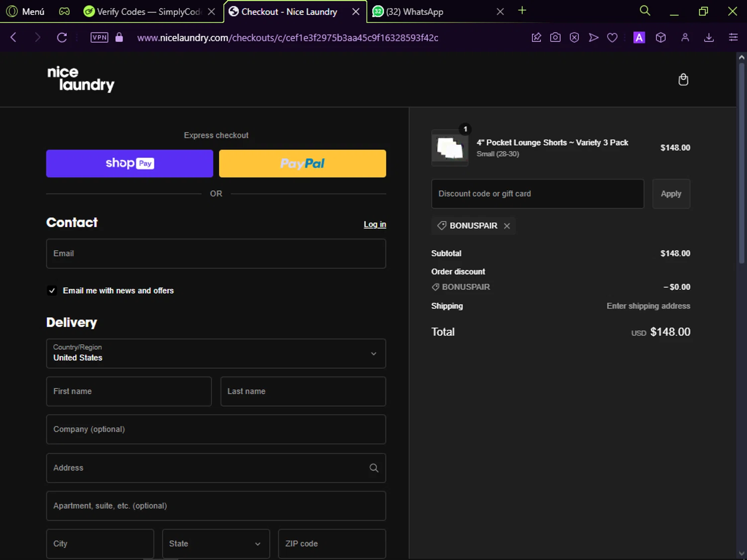This screenshot has width=747, height=560.
Task: Open the ad blocker shield icon
Action: 574,37
